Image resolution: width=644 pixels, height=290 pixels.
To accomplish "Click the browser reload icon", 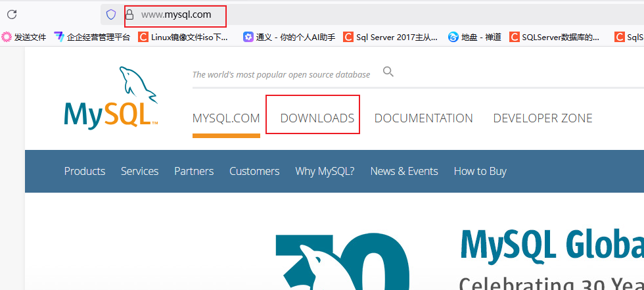I will point(12,14).
